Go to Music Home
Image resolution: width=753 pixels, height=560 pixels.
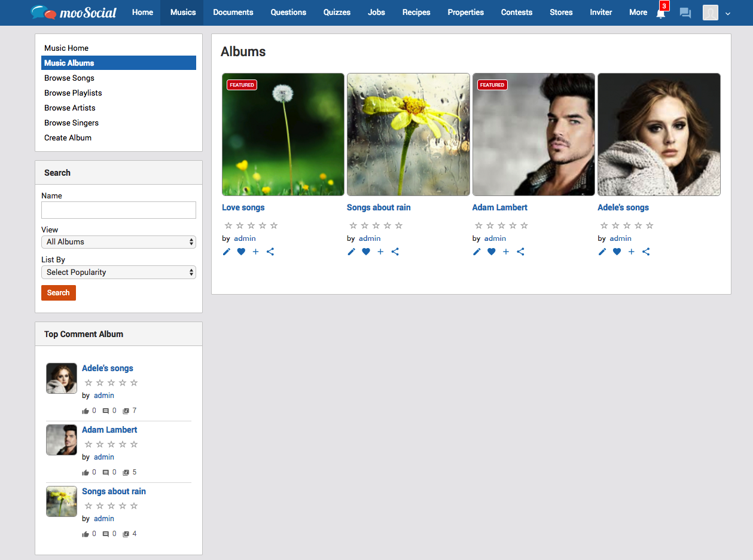click(66, 48)
